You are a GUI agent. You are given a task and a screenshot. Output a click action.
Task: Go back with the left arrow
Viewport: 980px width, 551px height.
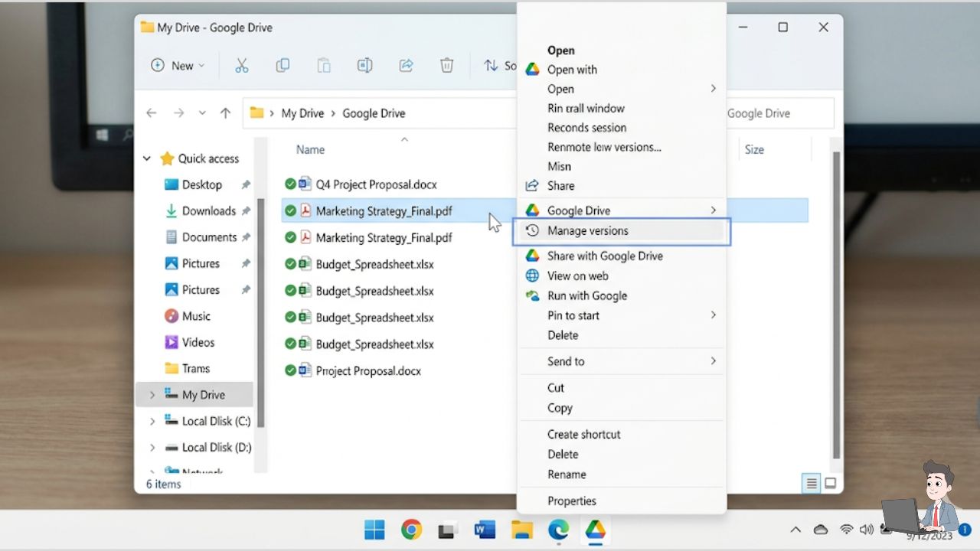pos(152,113)
